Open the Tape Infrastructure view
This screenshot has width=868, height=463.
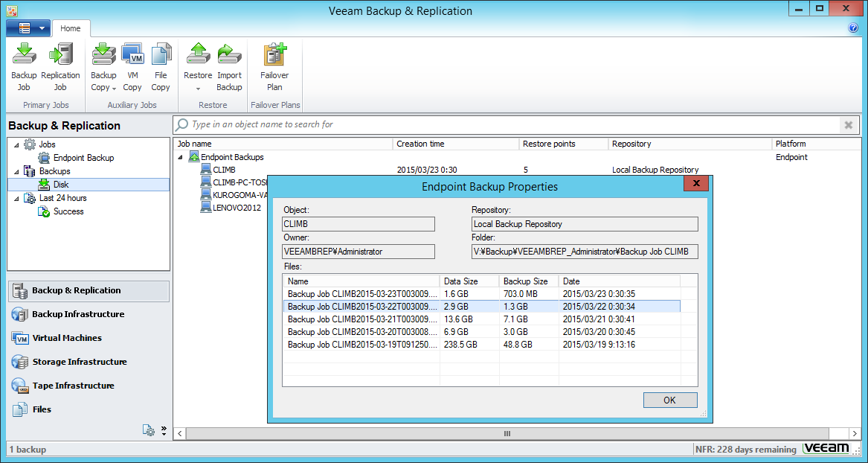tap(89, 386)
